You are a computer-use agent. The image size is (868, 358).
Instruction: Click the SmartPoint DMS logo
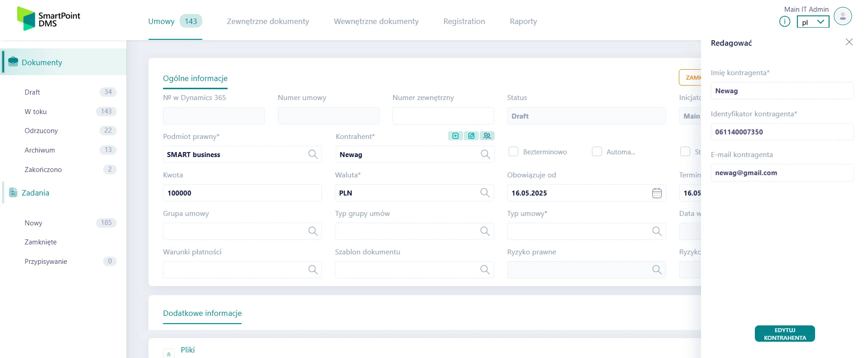[x=48, y=19]
